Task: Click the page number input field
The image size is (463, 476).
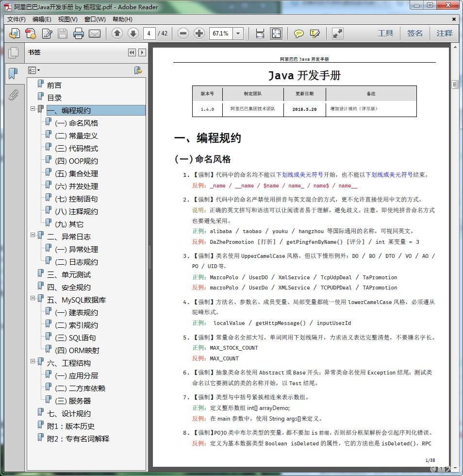Action: point(149,34)
